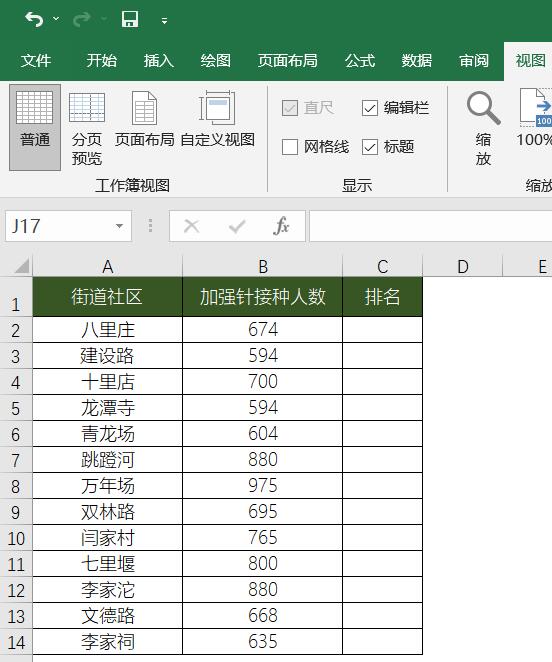Select column B header

point(263,266)
